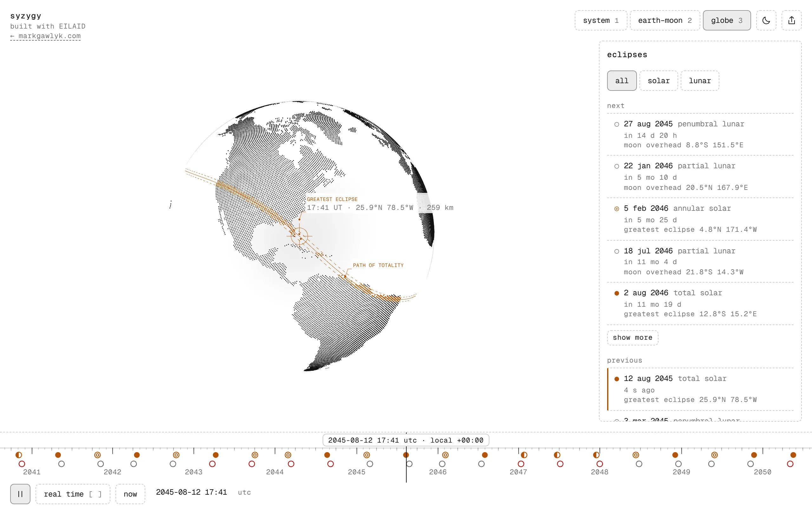The height and width of the screenshot is (508, 812).
Task: Filter eclipses list to solar
Action: (658, 81)
